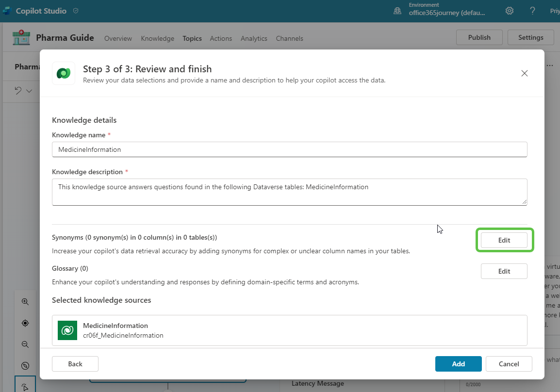Screen dimensions: 560x392
Task: Open the settings gear in top bar
Action: tap(510, 11)
